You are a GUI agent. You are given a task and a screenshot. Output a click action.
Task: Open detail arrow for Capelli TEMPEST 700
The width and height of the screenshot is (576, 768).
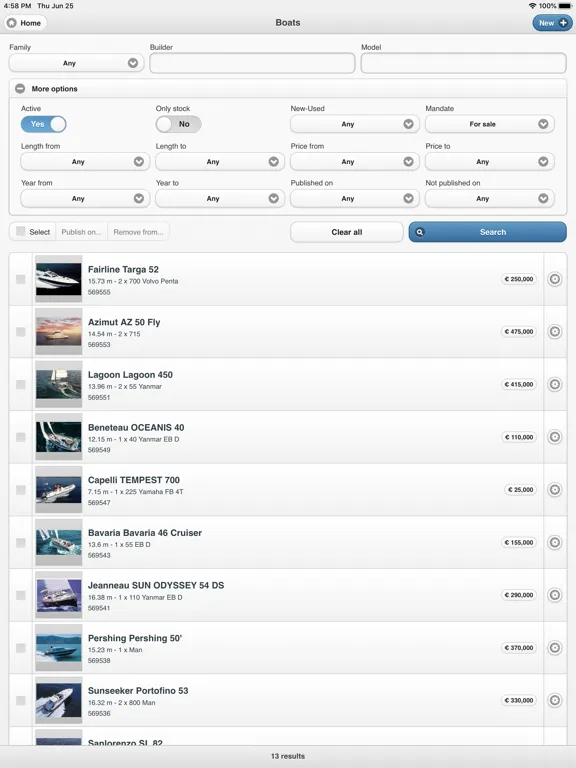tap(554, 490)
